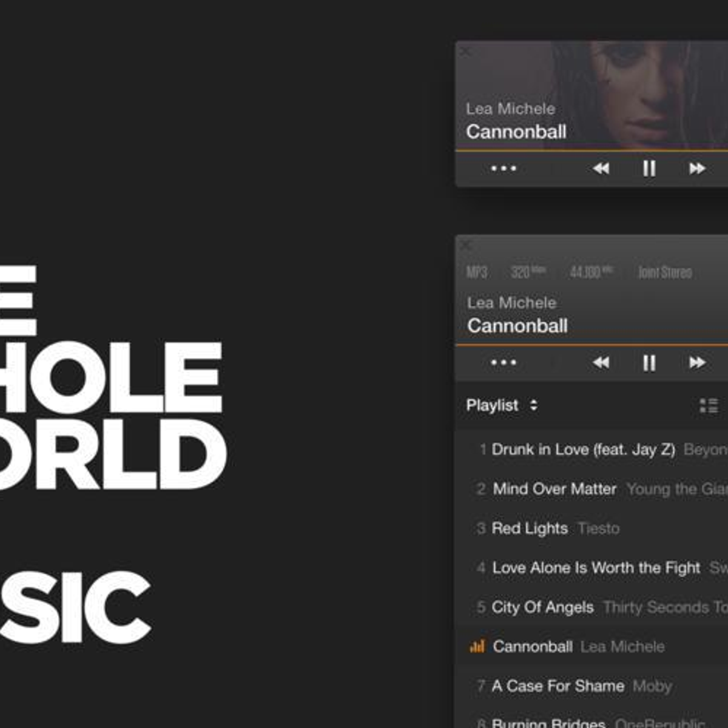728x728 pixels.
Task: Click the fast-forward icon in the bottom player
Action: coord(699,362)
